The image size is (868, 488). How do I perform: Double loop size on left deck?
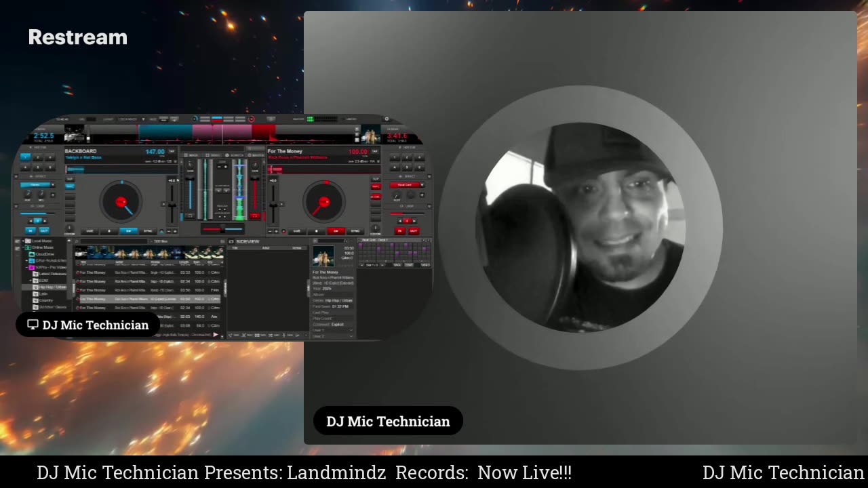pyautogui.click(x=45, y=221)
